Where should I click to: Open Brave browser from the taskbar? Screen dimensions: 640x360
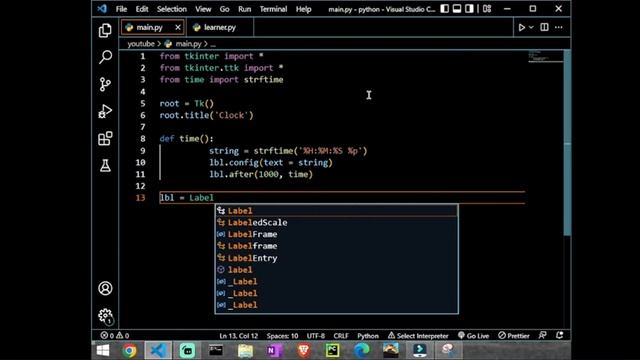pyautogui.click(x=303, y=351)
